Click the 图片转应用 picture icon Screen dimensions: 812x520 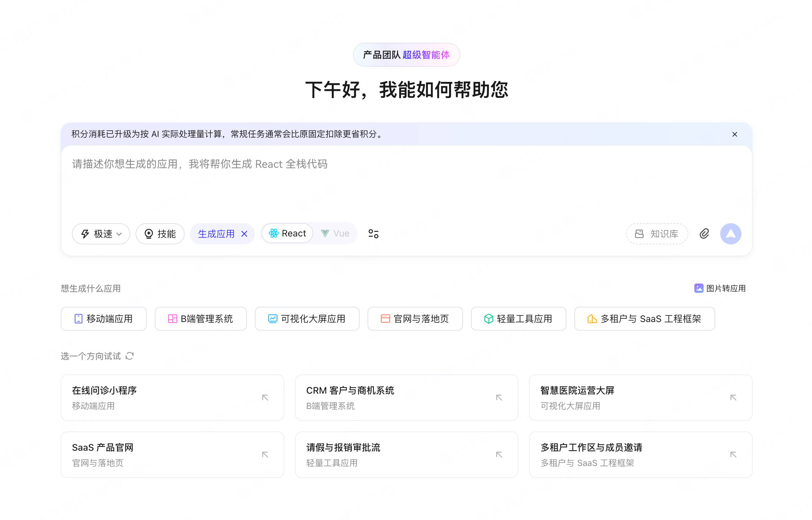(699, 288)
